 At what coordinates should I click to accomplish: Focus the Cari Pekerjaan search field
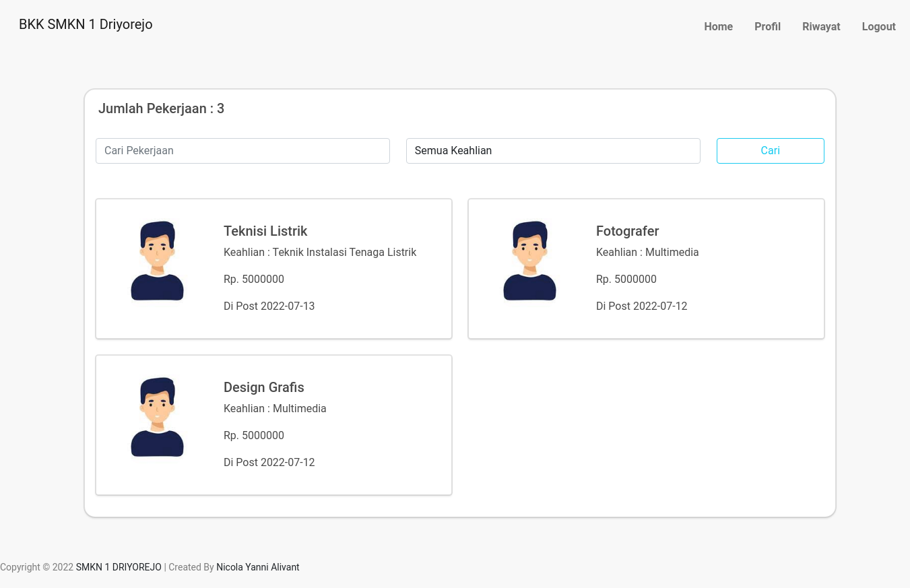[242, 151]
